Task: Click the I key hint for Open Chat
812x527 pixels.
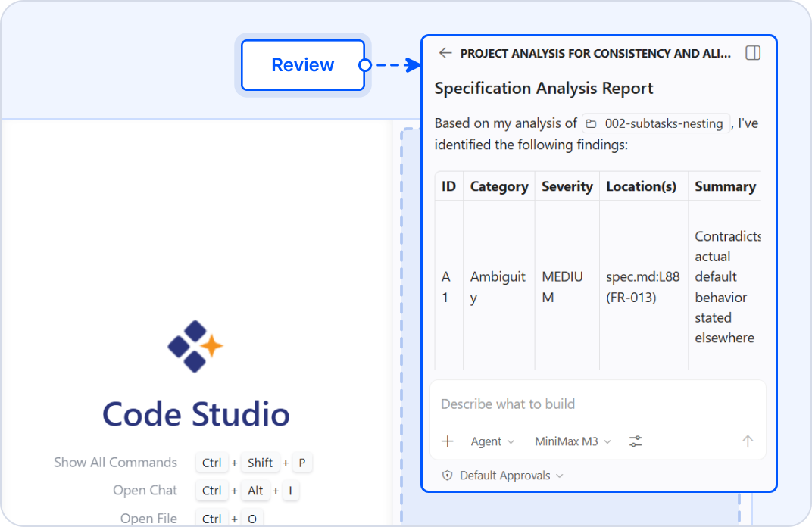Action: pyautogui.click(x=291, y=491)
